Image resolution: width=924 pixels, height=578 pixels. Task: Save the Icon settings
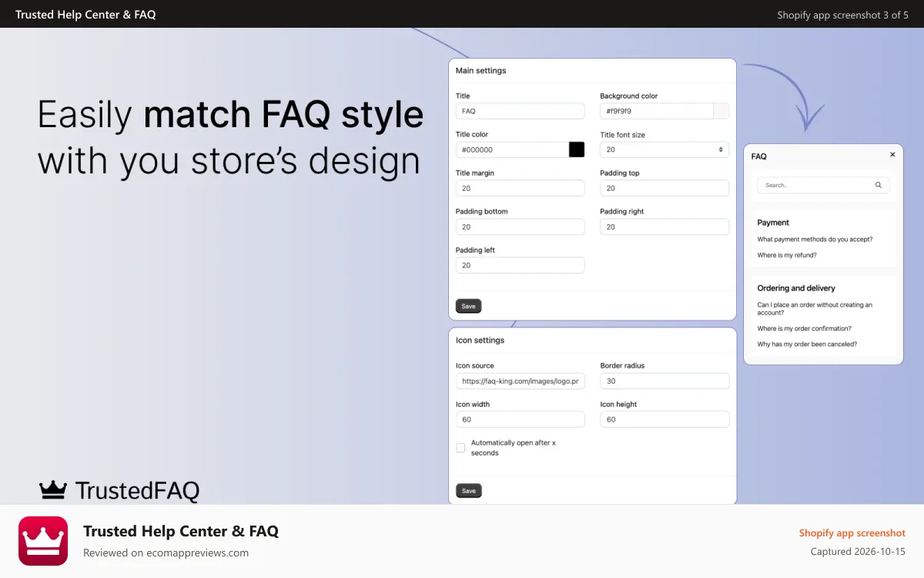[468, 490]
